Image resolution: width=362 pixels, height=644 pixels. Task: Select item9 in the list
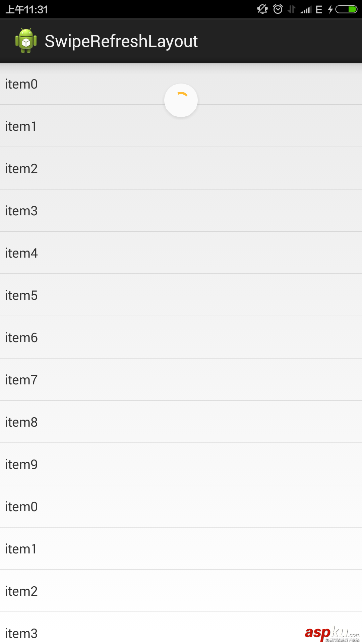coord(181,464)
